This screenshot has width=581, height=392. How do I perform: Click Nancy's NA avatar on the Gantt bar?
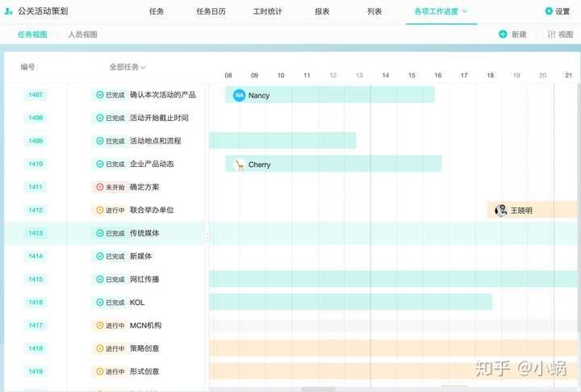(x=239, y=95)
